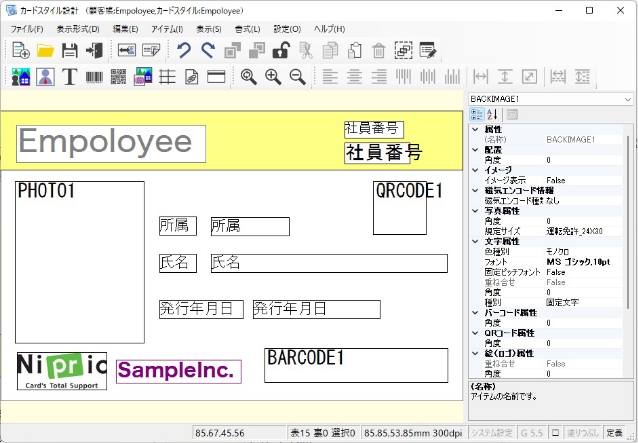Open the 編集(E) menu

click(125, 29)
